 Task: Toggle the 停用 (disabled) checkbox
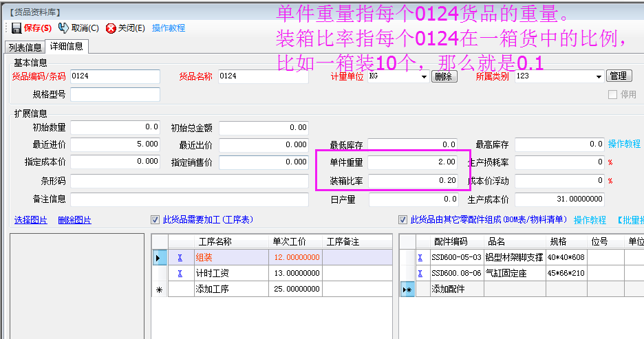point(612,95)
